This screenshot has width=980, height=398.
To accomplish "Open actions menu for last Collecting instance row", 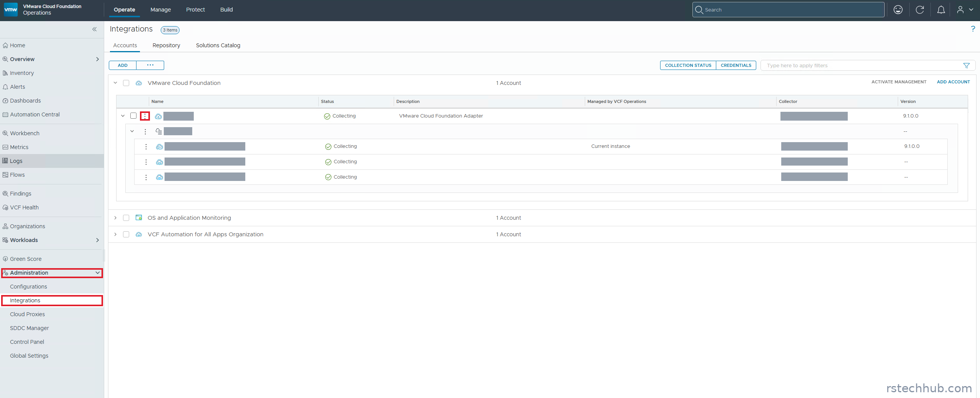I will [x=146, y=177].
